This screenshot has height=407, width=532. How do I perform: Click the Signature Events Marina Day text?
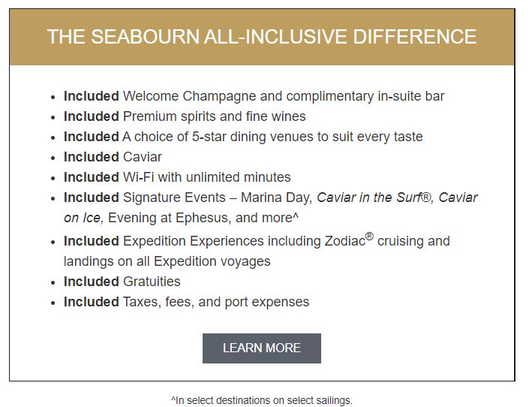point(218,197)
